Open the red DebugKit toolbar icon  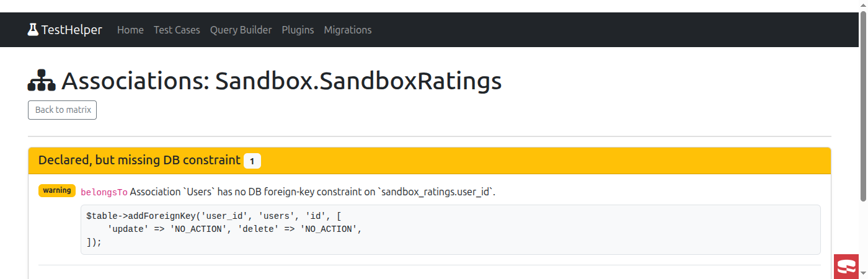(x=846, y=267)
